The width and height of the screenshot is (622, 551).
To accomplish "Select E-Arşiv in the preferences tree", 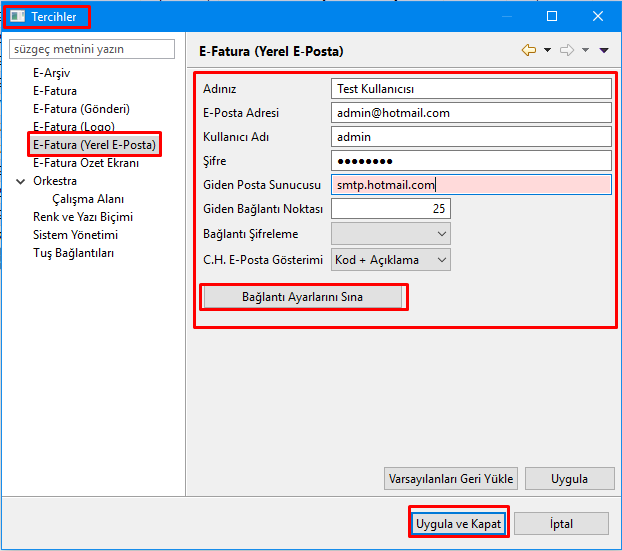I will pos(51,73).
